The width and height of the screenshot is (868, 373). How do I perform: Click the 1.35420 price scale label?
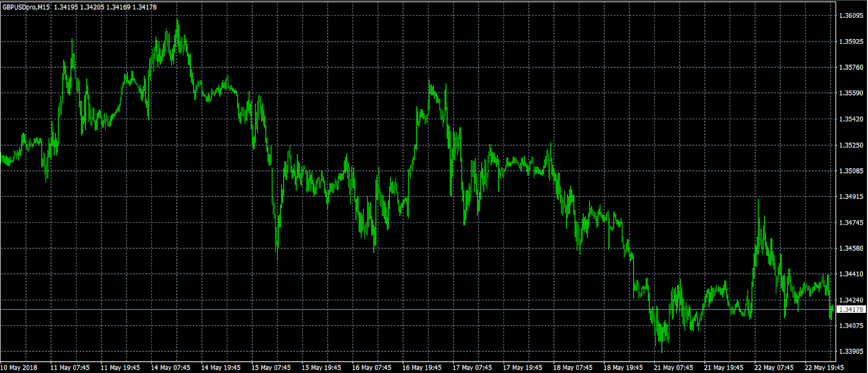coord(851,119)
